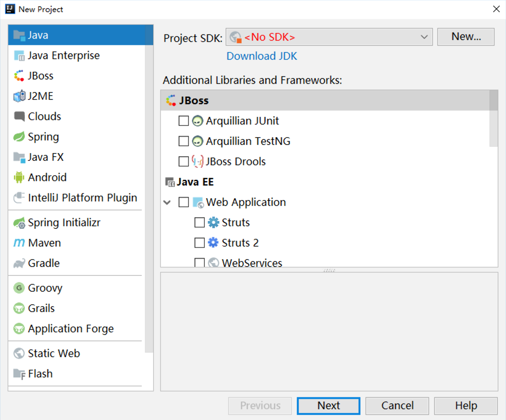Click the Maven m icon
This screenshot has width=506, height=420.
pos(19,243)
